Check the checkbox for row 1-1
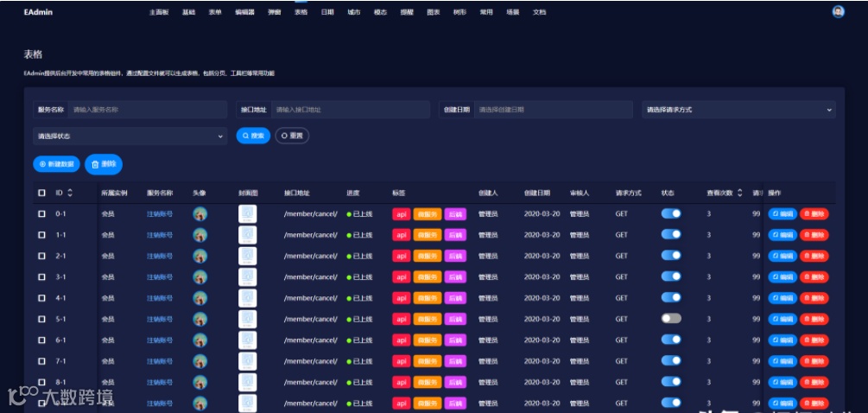 coord(41,235)
